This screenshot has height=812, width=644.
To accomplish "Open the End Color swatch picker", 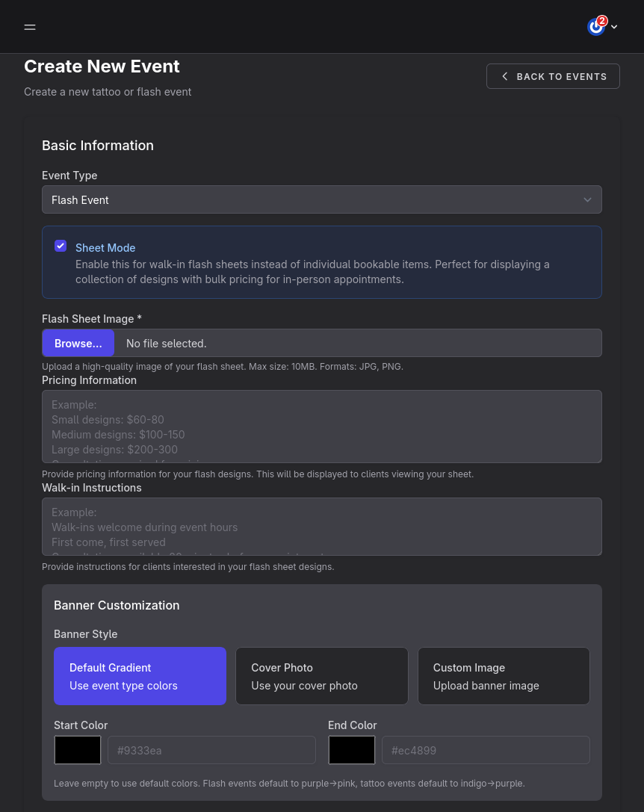I will (352, 750).
